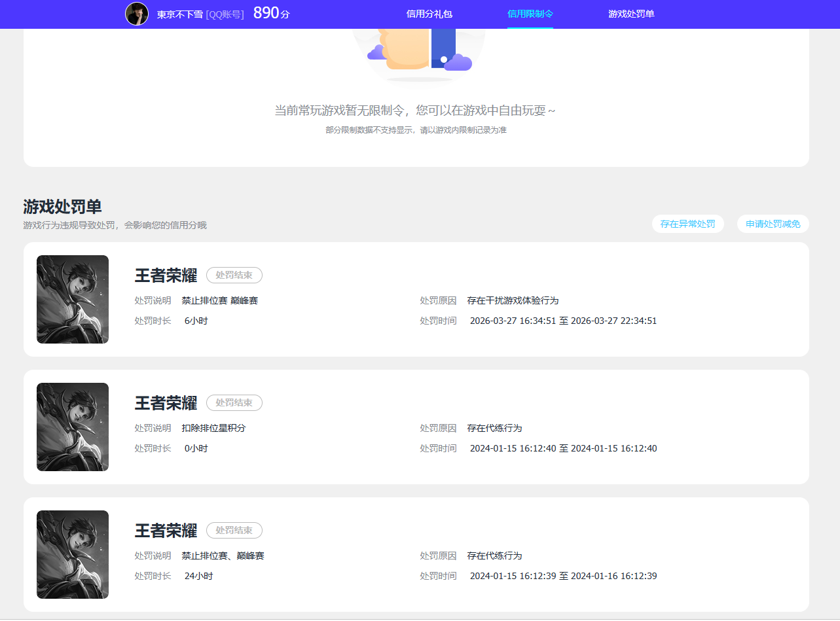Click the 游戏处罚单 section heading
This screenshot has height=621, width=840.
coord(63,207)
